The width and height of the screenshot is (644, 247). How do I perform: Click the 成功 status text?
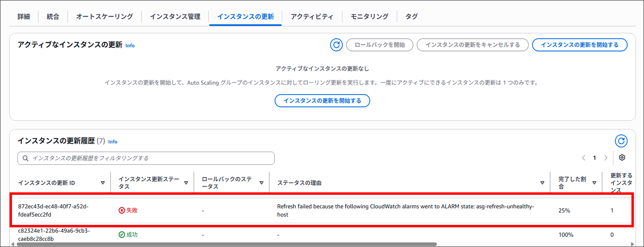132,235
